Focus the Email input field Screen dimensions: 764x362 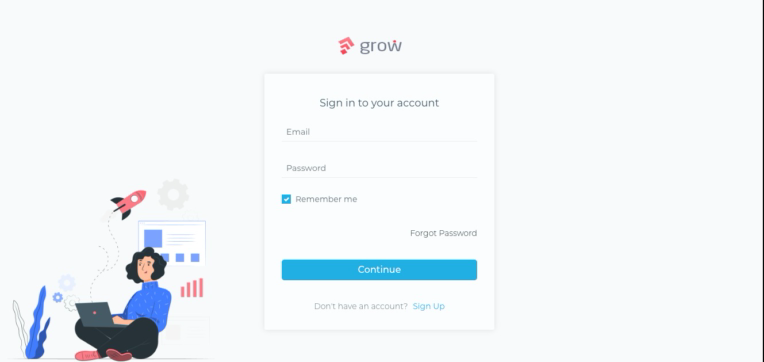pos(379,132)
